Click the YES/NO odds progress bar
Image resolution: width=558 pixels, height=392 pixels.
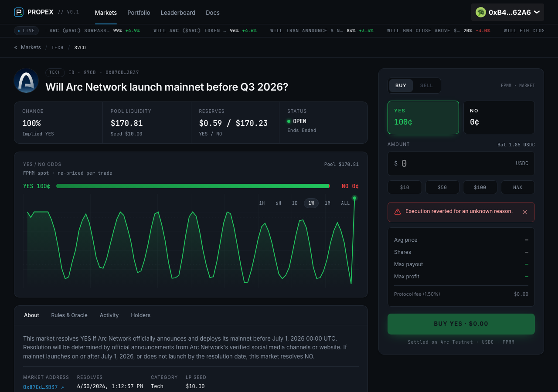click(x=193, y=186)
